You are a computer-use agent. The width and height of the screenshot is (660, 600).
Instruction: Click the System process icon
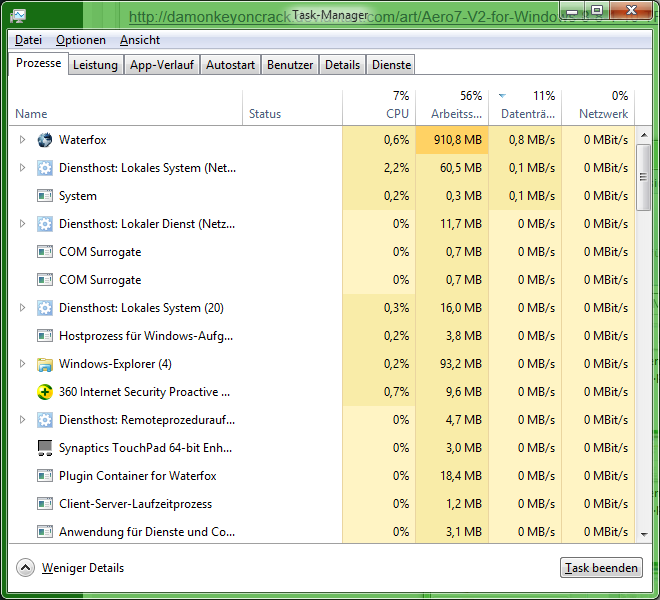(45, 196)
